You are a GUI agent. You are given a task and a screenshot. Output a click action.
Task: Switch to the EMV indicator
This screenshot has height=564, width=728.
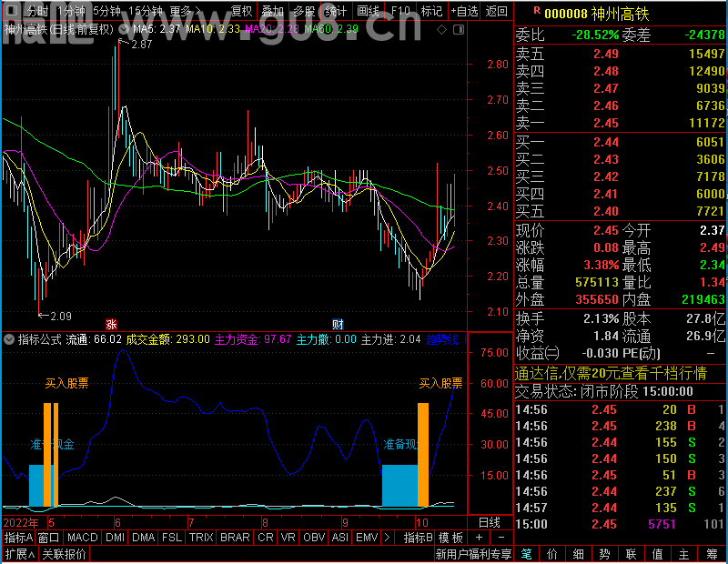point(367,538)
